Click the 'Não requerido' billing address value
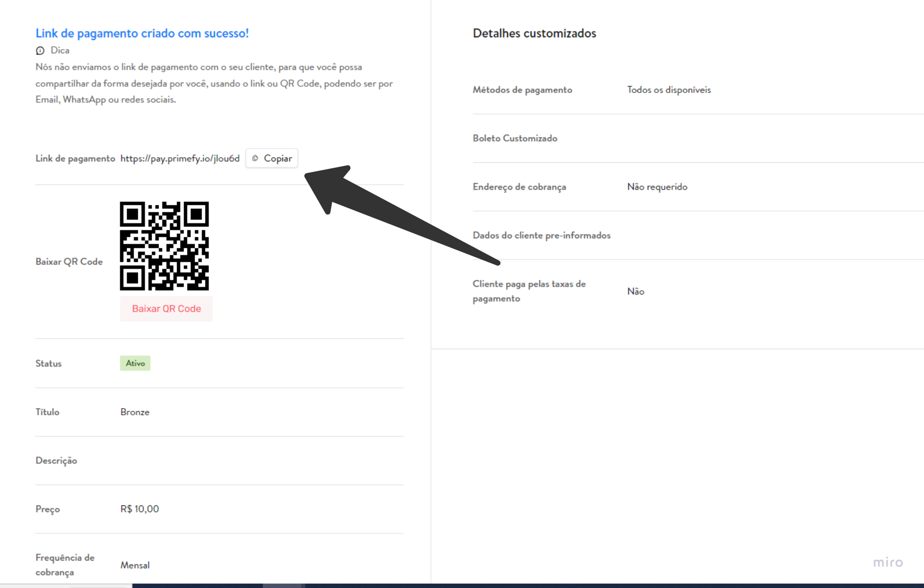This screenshot has width=924, height=588. pyautogui.click(x=657, y=187)
